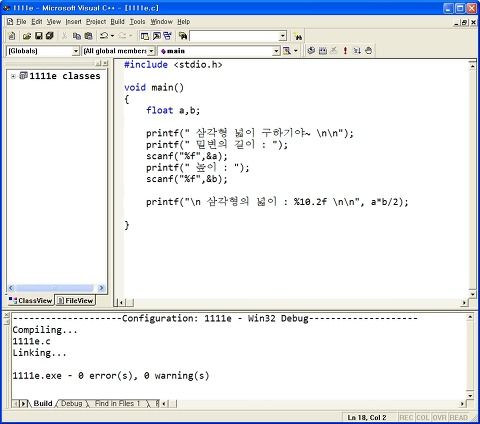Screen dimensions: 480x424
Task: Open the Window List icon
Action: click(x=167, y=36)
